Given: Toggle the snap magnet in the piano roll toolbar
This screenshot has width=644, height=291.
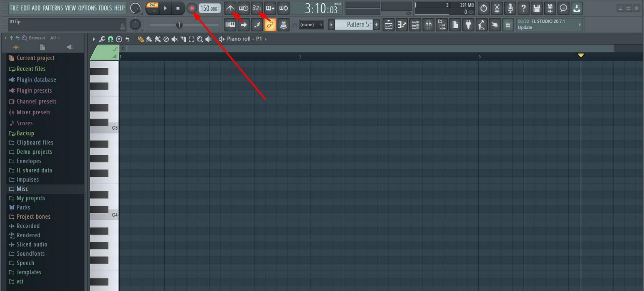Looking at the screenshot, I should (110, 39).
